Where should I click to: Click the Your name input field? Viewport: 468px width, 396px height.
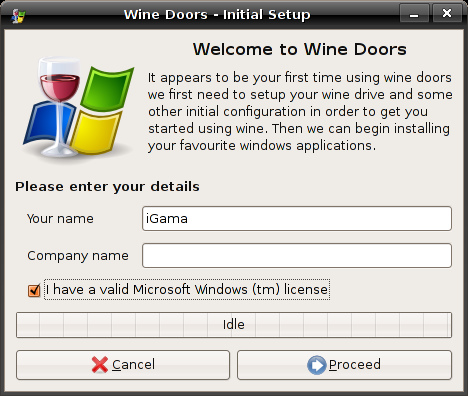297,219
